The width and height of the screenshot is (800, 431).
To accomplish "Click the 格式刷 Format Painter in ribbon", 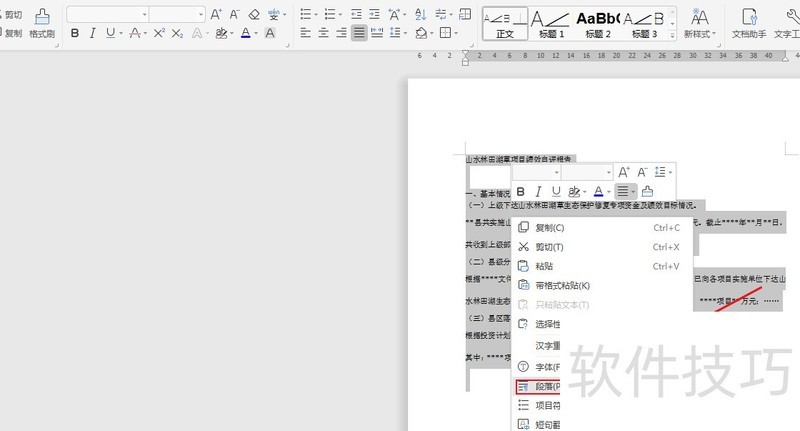I will pos(42,22).
